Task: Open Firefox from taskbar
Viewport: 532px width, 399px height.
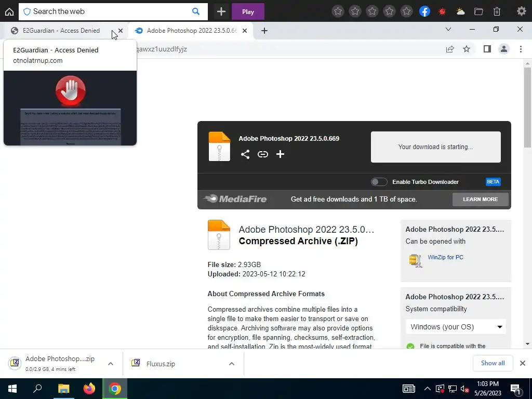Action: 89,389
